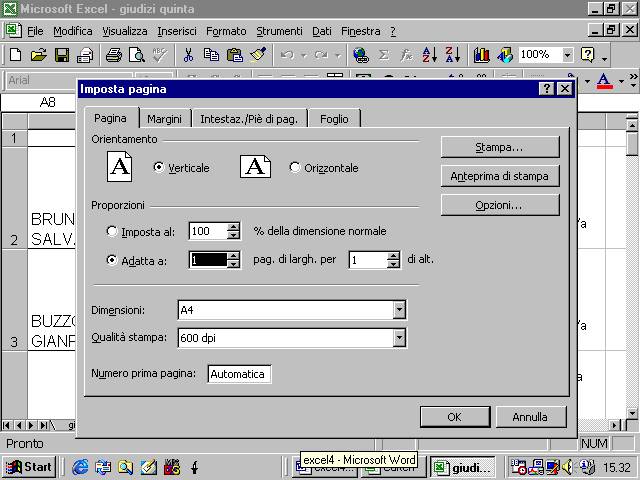Image resolution: width=640 pixels, height=480 pixels.
Task: Expand the Dimensioni paper size dropdown
Action: point(399,310)
